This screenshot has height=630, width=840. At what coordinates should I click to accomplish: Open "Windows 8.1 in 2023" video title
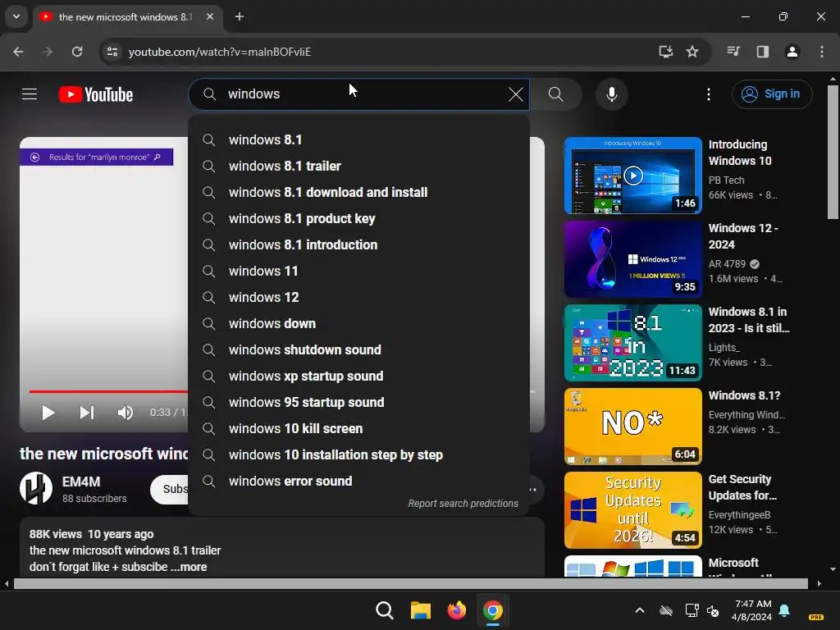pyautogui.click(x=748, y=320)
